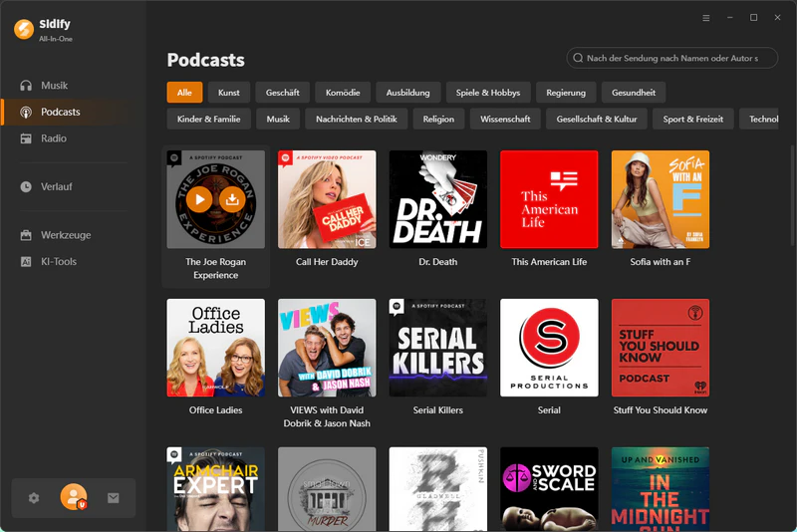Open In the Midnight Sun cover
Image resolution: width=797 pixels, height=532 pixels.
[x=661, y=489]
